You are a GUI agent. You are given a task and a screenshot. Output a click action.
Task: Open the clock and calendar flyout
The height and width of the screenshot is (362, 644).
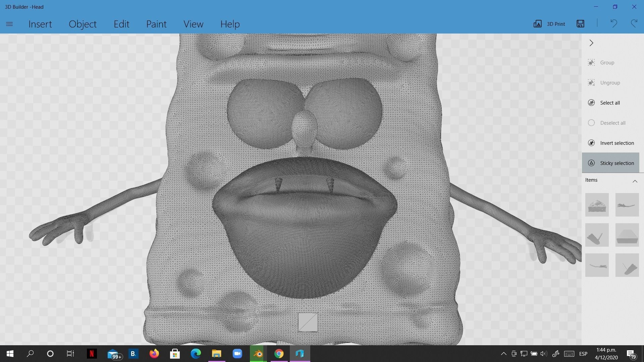coord(606,354)
